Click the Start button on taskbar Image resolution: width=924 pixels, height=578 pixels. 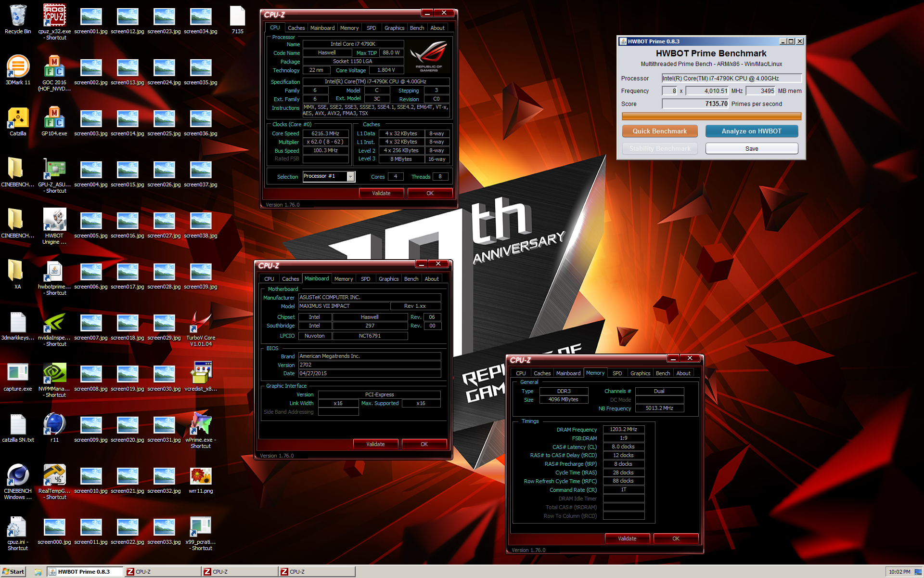coord(13,572)
